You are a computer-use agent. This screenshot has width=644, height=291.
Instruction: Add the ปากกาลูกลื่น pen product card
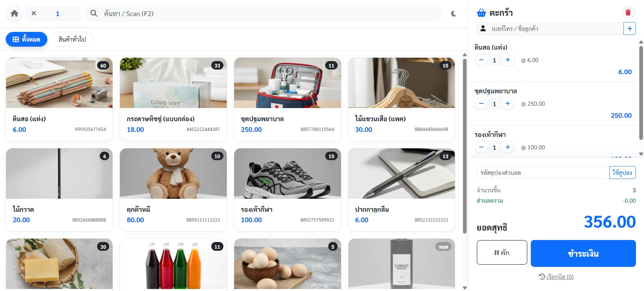coord(401,190)
